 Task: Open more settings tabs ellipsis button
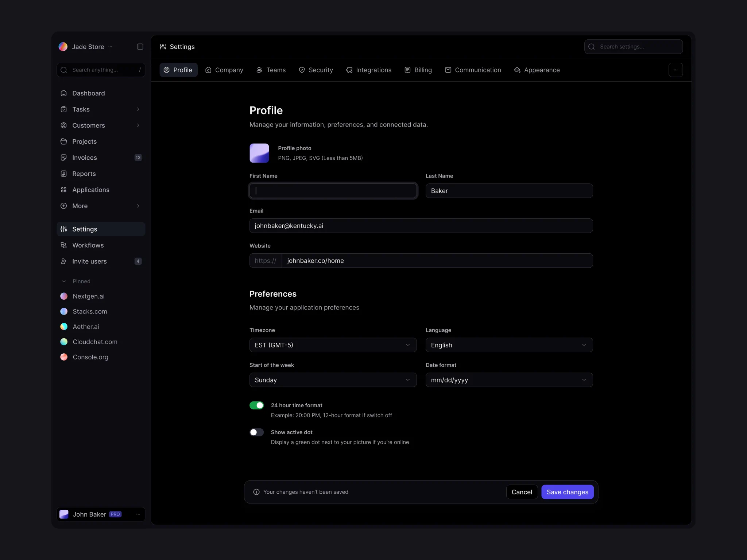click(676, 70)
